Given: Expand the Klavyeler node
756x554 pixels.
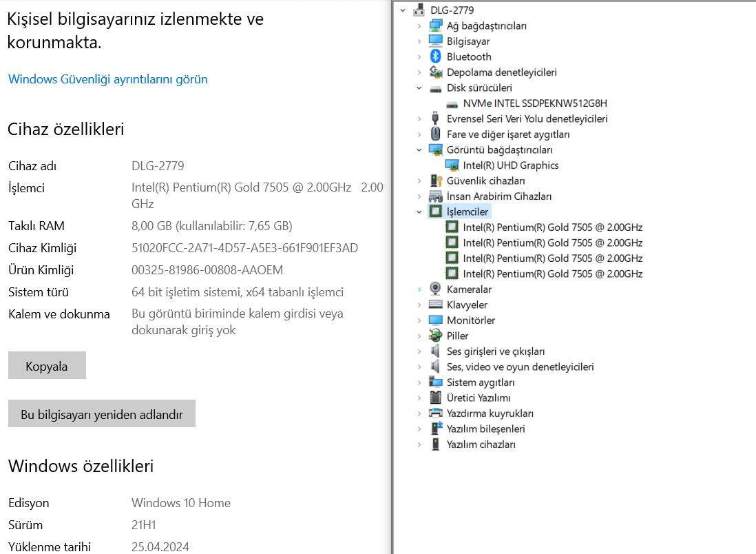Looking at the screenshot, I should pyautogui.click(x=419, y=305).
